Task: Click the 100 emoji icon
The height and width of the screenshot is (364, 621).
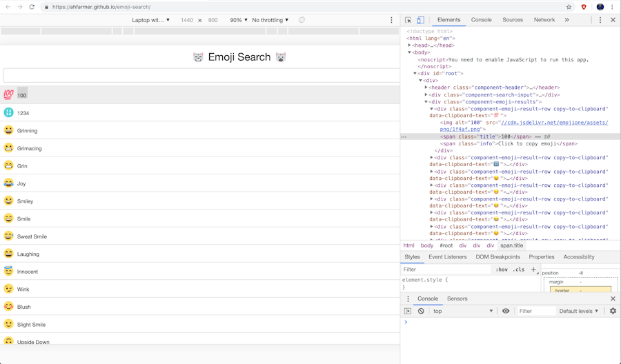Action: click(9, 94)
